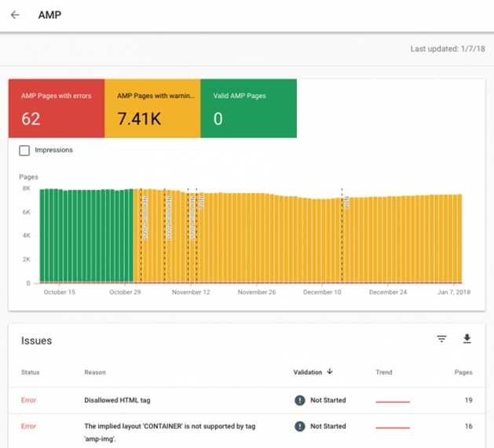Click the Issues section heading

point(37,341)
